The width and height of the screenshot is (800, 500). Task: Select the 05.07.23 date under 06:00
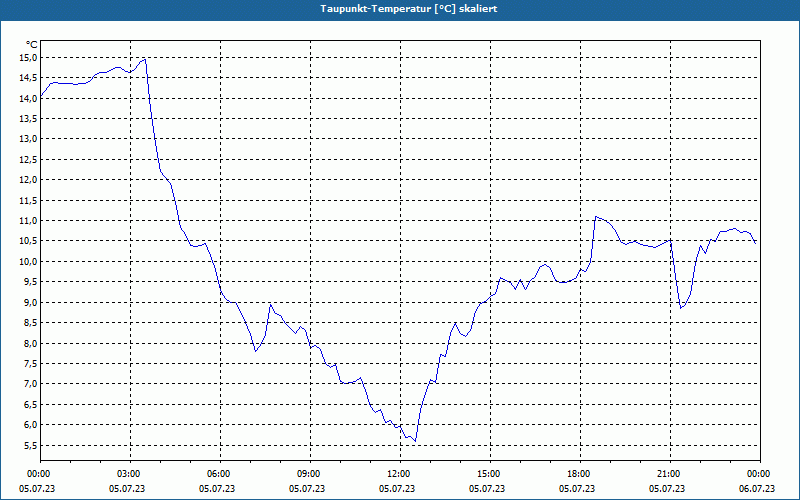217,489
